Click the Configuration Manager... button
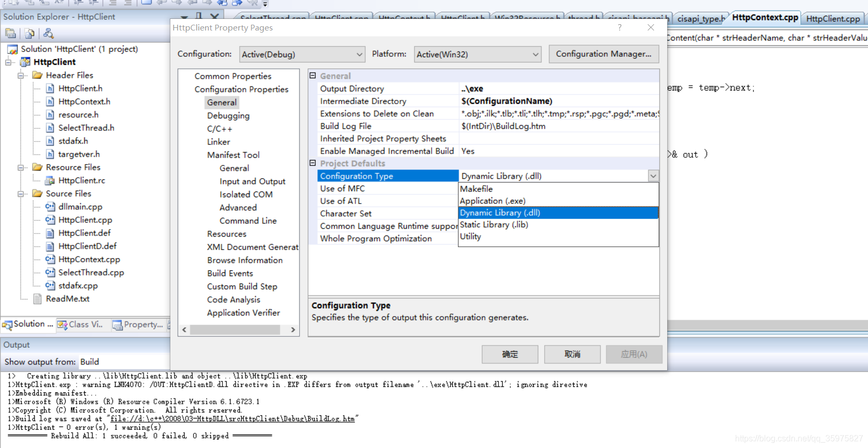This screenshot has height=448, width=868. pyautogui.click(x=604, y=54)
